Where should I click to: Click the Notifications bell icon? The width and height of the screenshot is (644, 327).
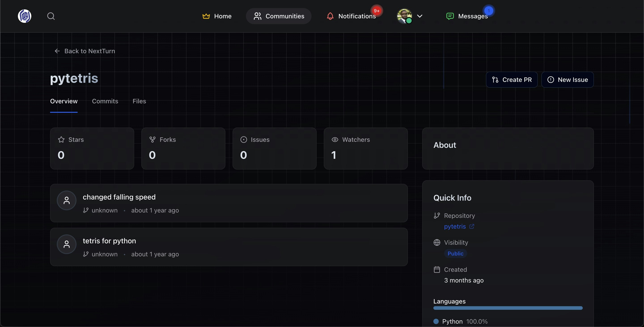(x=330, y=16)
